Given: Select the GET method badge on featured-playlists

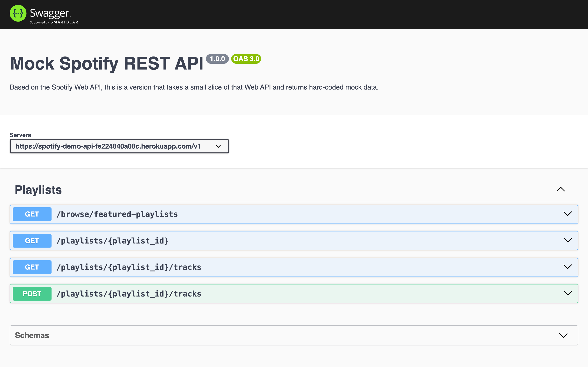Looking at the screenshot, I should click(31, 214).
